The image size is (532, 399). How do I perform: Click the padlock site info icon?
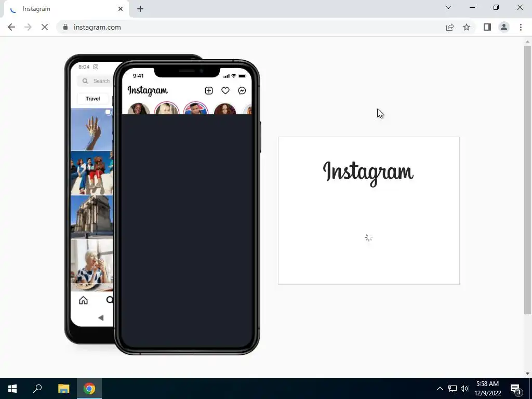click(x=65, y=27)
